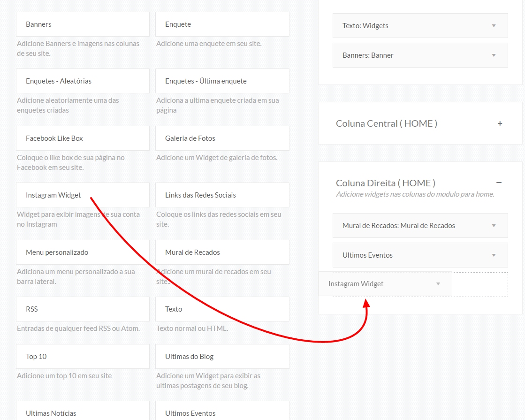Click the Menu personalizado widget

point(83,252)
